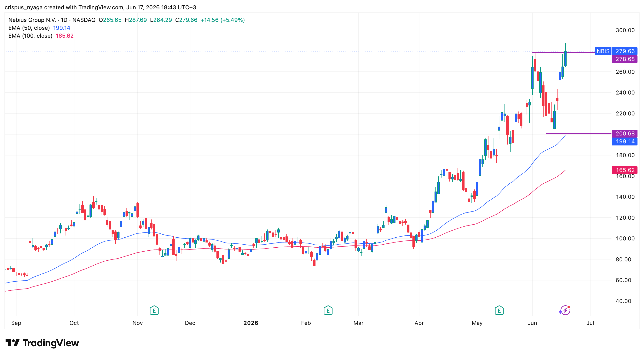Viewport: 644px width, 357px height.
Task: Open the EMA (100, close) indicator legend
Action: pyautogui.click(x=41, y=36)
